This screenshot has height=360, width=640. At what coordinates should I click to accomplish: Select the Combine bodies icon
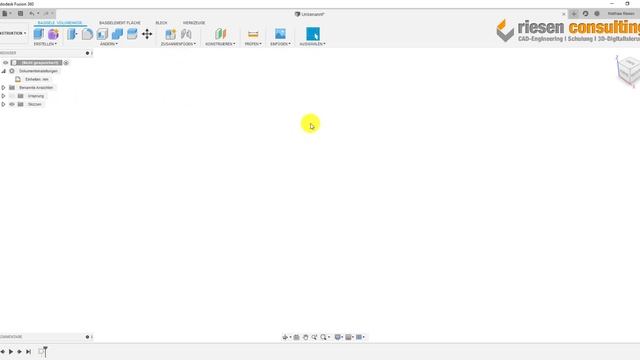117,34
